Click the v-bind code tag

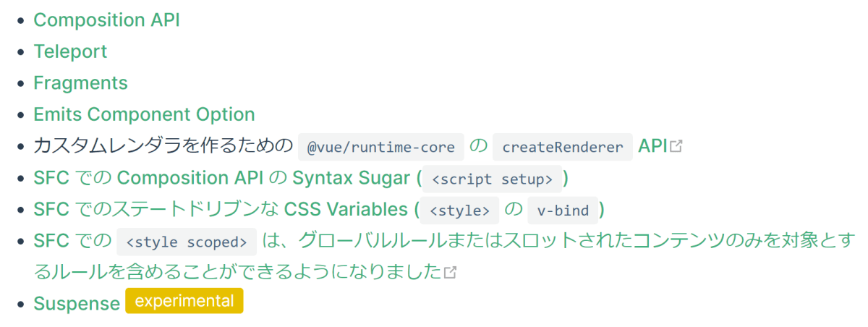tap(563, 211)
